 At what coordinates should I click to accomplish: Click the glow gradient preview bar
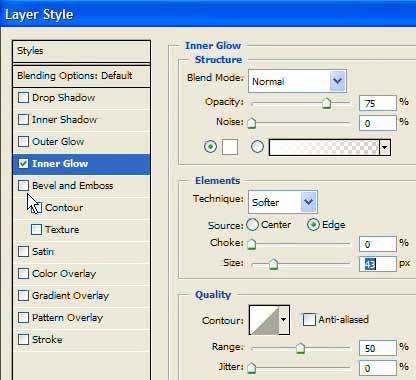324,147
